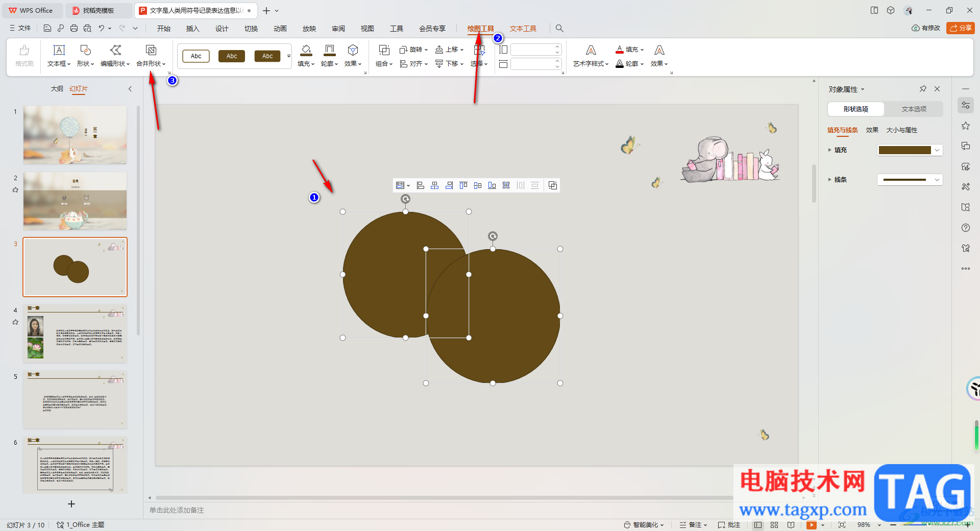Expand text Fill (填充) dropdown in ribbon
980x531 pixels.
point(642,50)
